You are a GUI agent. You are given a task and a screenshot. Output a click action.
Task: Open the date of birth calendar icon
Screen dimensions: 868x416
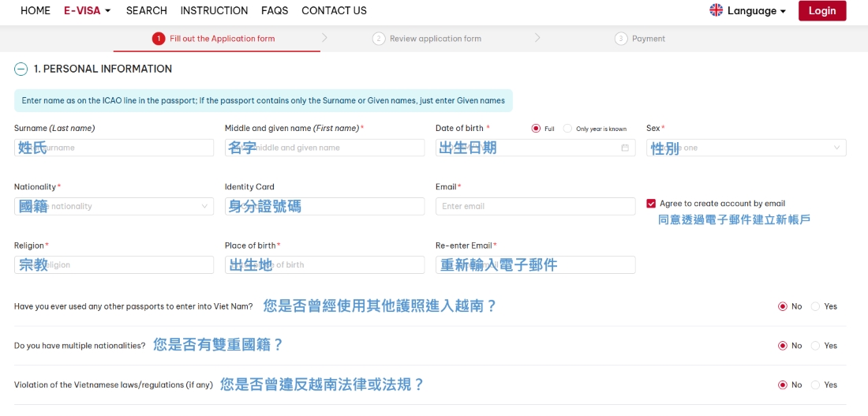[625, 148]
